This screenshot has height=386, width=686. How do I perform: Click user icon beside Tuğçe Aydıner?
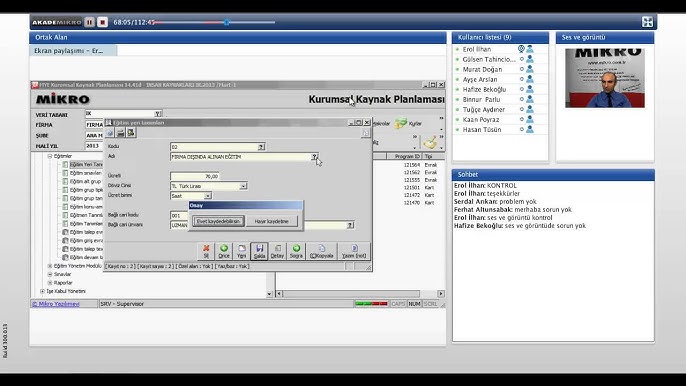point(530,109)
